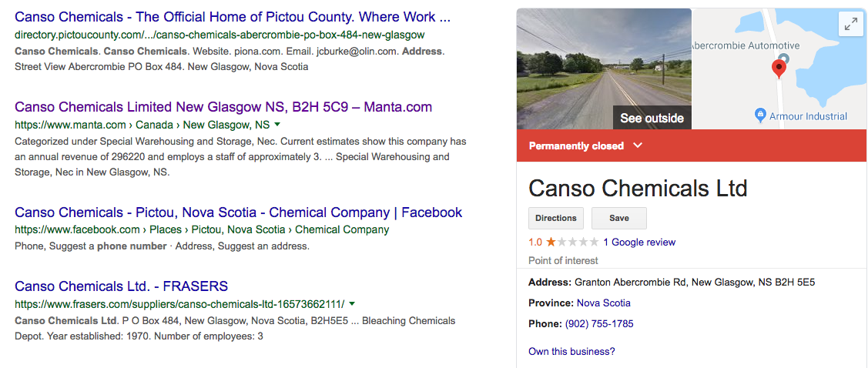
Task: Call phone number (902) 755-1785
Action: [x=599, y=323]
